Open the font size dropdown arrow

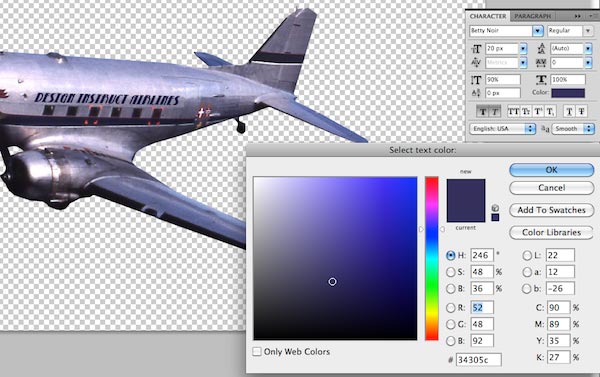[523, 49]
